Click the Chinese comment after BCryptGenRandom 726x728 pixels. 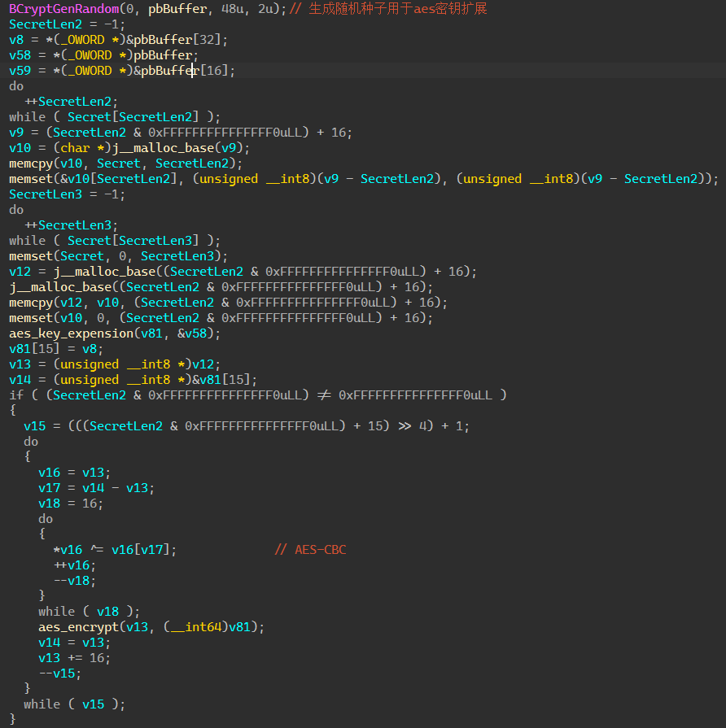click(397, 9)
